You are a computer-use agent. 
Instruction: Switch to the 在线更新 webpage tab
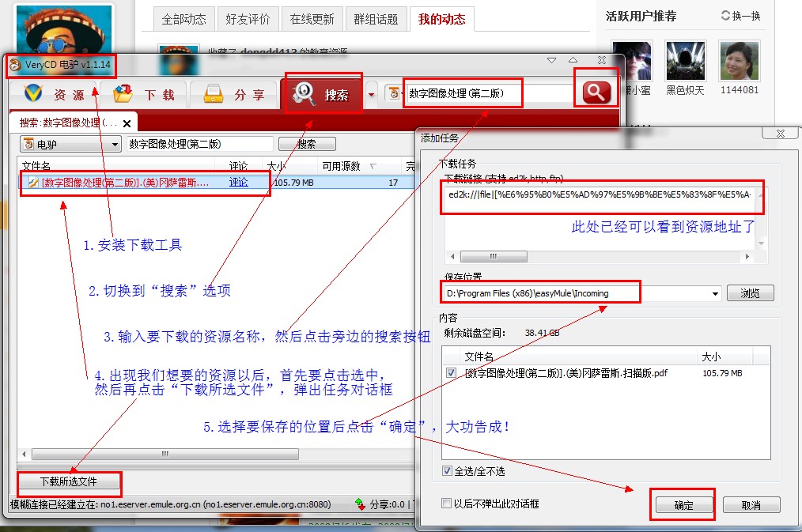(312, 20)
